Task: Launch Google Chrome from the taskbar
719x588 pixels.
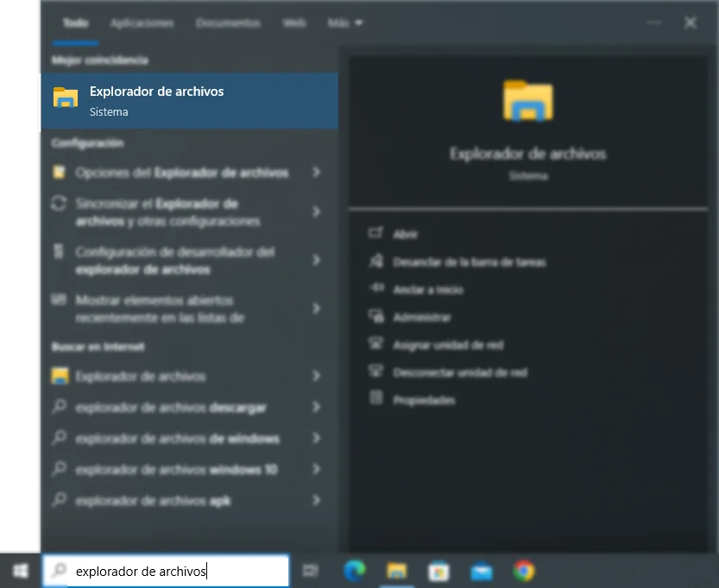Action: point(522,571)
